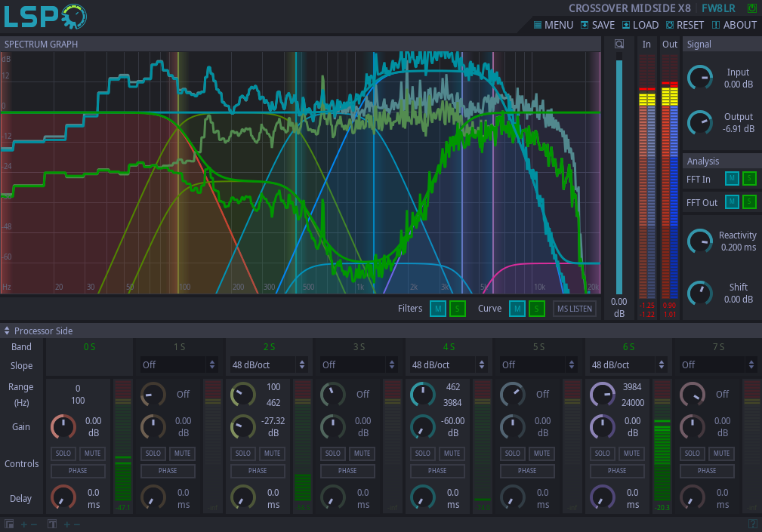Click the Output gain knob
Screen dimensions: 762x532
pos(700,123)
